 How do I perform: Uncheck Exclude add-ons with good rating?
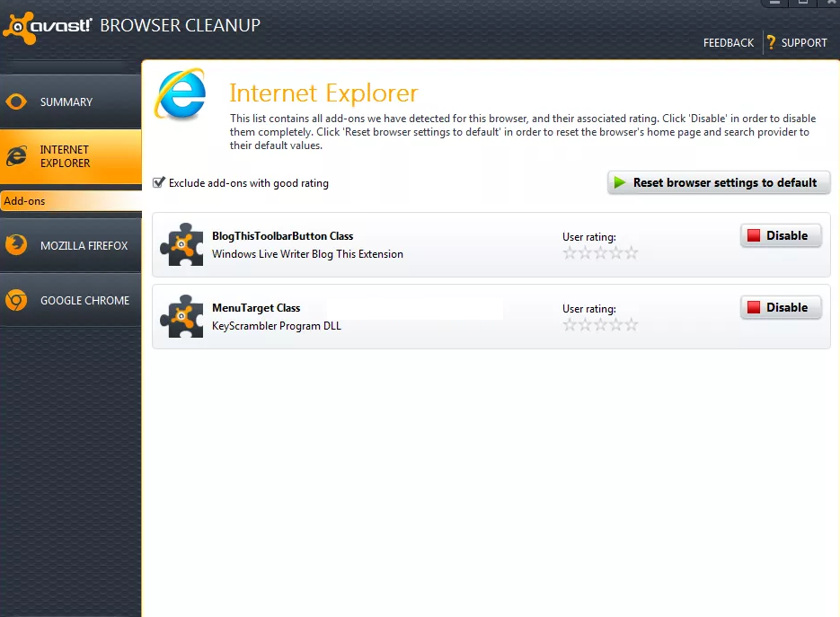[159, 182]
